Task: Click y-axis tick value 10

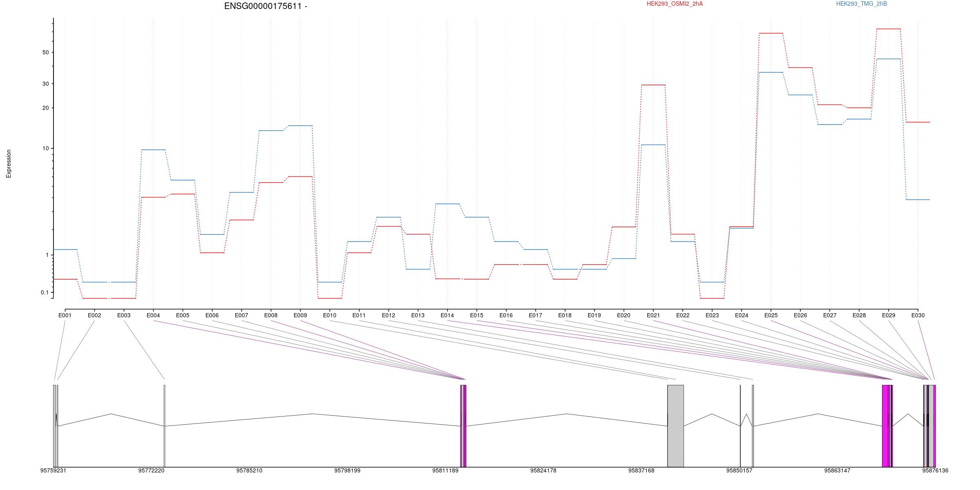Action: click(x=45, y=148)
